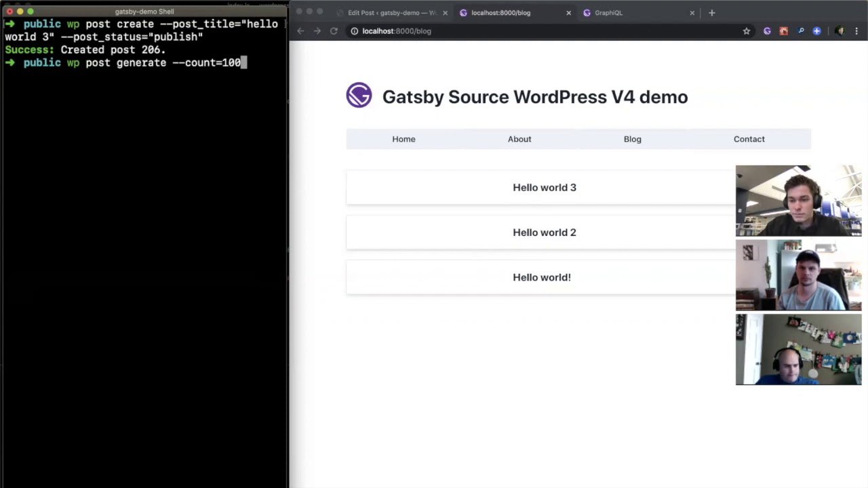This screenshot has width=868, height=488.
Task: Navigate to the About page
Action: click(519, 139)
